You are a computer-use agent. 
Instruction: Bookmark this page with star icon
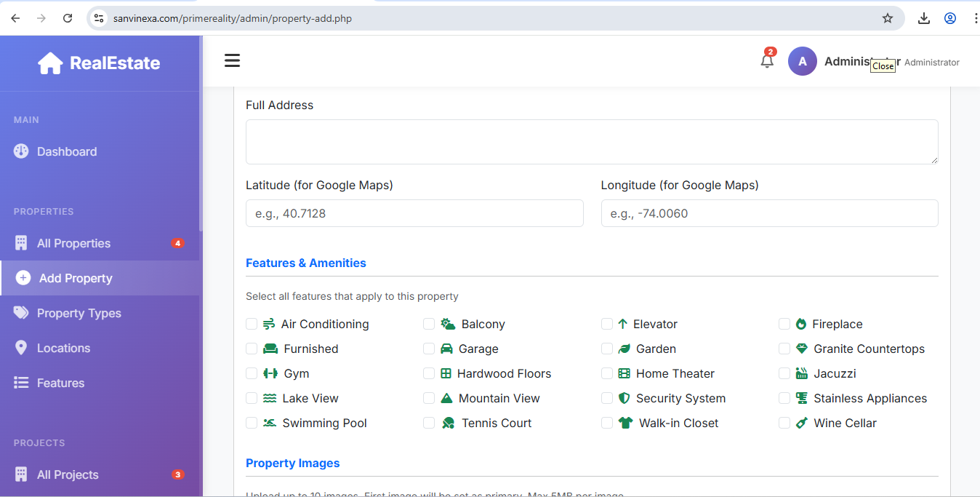pos(887,18)
